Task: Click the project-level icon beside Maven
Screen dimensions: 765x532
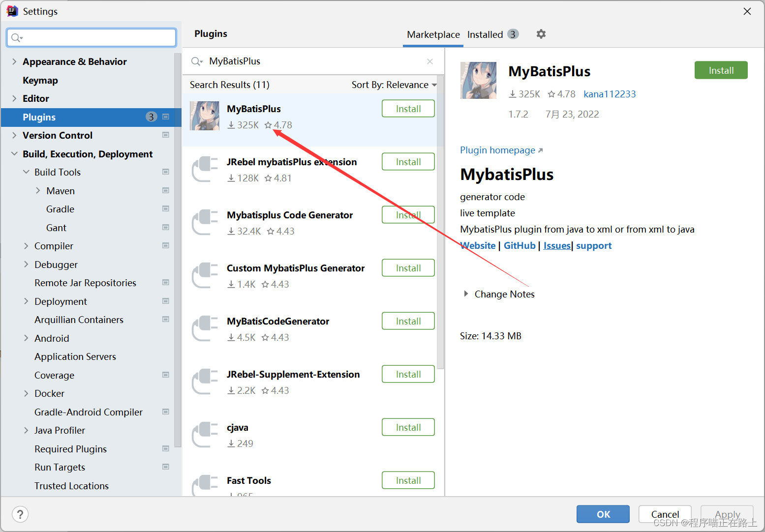Action: coord(166,191)
